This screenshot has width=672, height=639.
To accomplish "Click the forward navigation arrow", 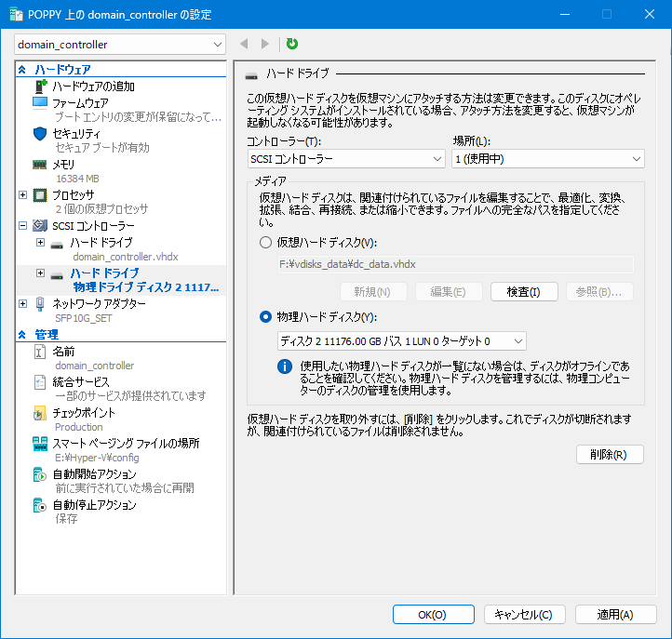I will (x=265, y=44).
